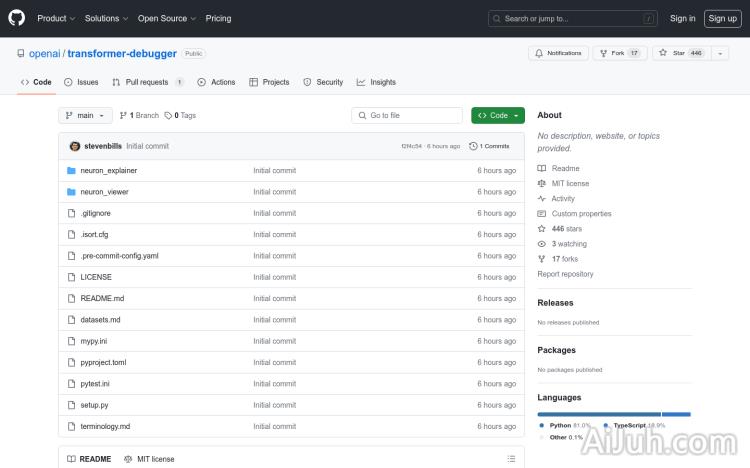Switch to the Actions tab

click(x=216, y=82)
